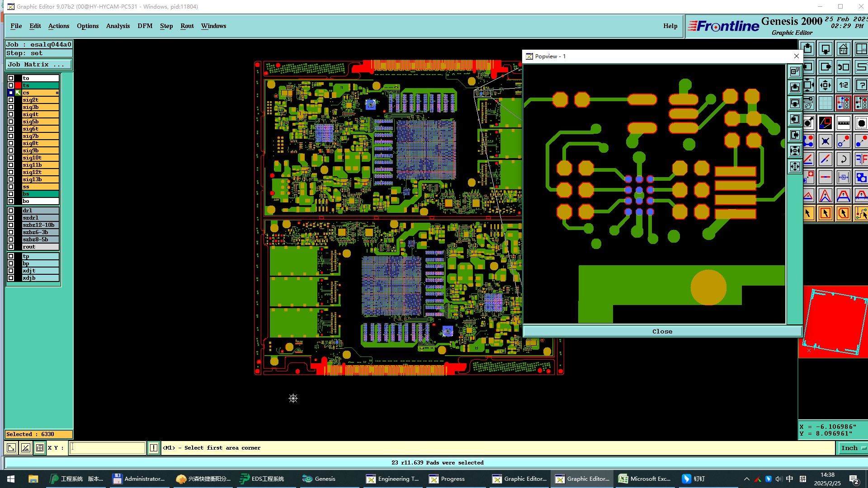The height and width of the screenshot is (488, 868).
Task: Open the Inch units dropdown
Action: click(852, 448)
